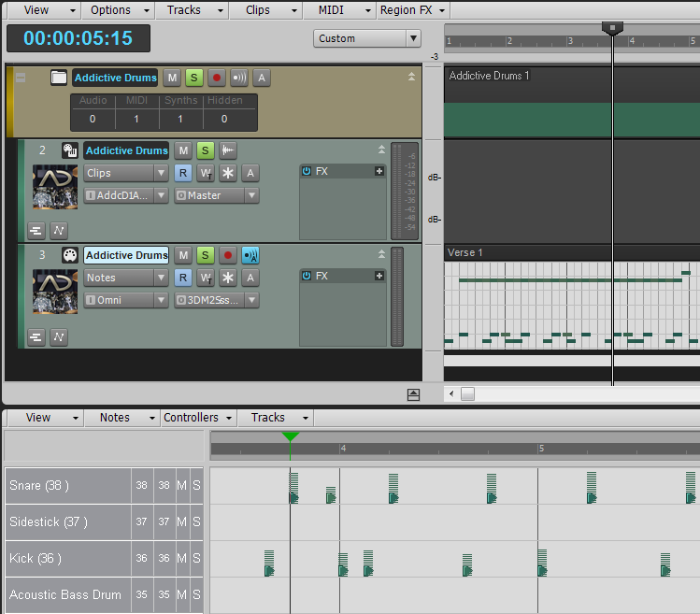Click the A button on track 2
700x614 pixels.
tap(250, 173)
